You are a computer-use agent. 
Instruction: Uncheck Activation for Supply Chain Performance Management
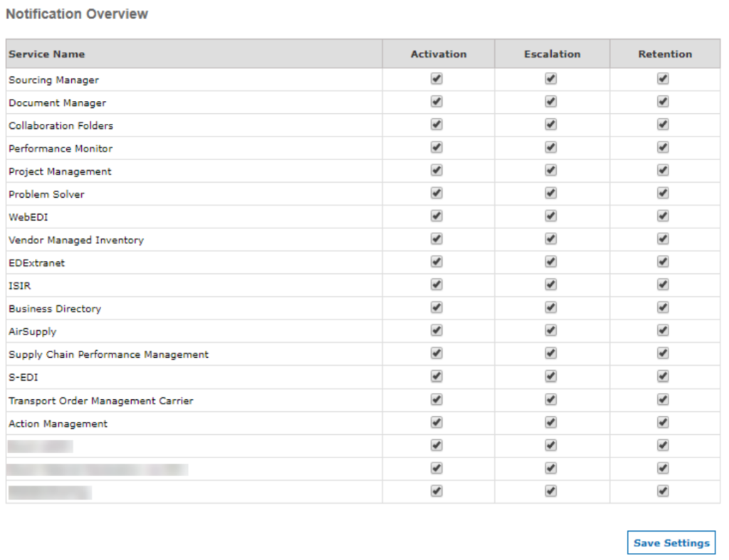point(436,353)
